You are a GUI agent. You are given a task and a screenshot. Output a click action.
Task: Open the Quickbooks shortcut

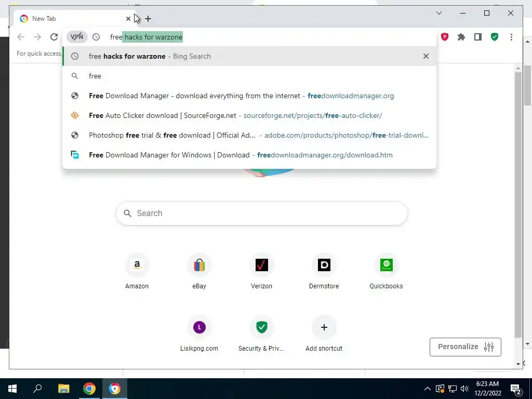(x=386, y=271)
